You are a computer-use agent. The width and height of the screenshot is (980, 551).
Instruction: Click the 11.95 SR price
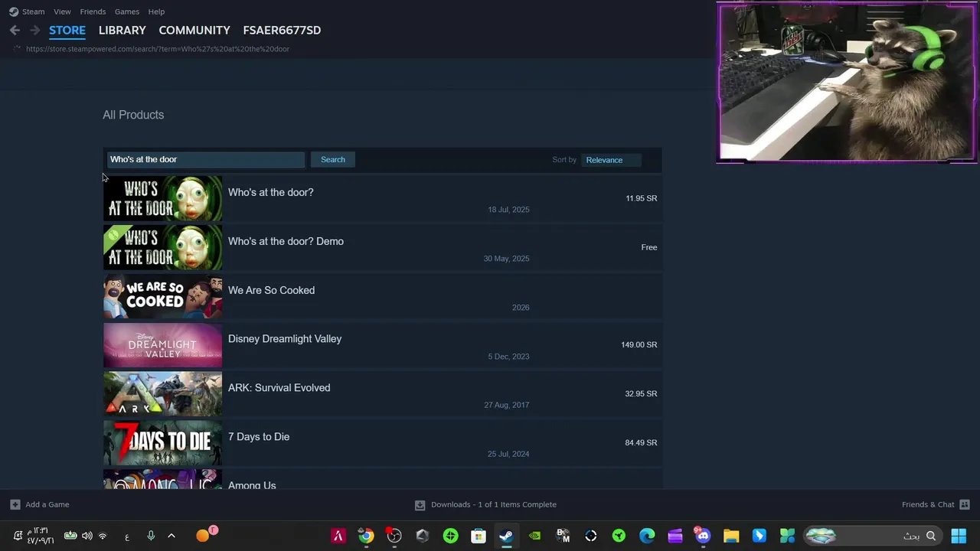pyautogui.click(x=641, y=198)
